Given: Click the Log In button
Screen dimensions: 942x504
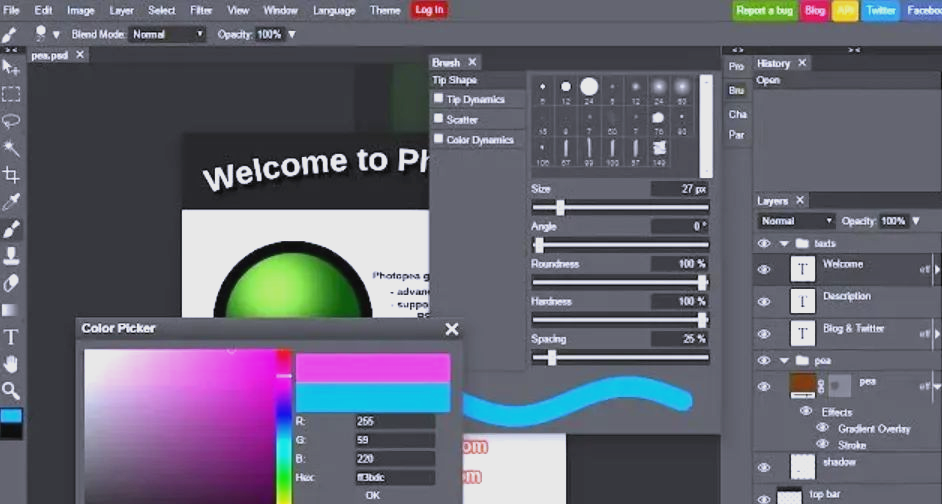Looking at the screenshot, I should [429, 10].
